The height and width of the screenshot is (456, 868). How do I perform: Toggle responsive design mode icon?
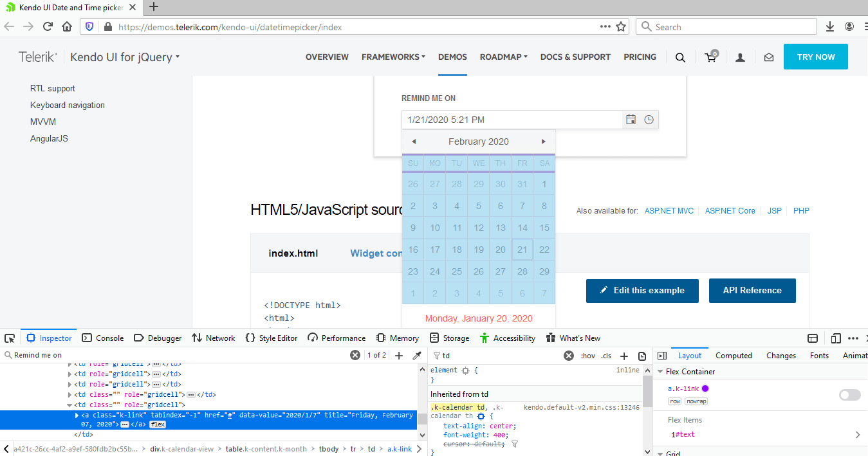click(835, 338)
